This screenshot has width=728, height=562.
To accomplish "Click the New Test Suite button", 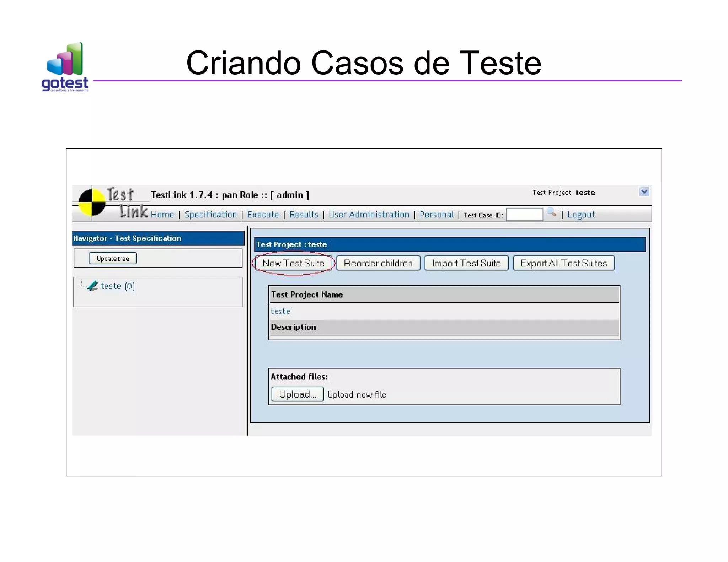I will (293, 263).
